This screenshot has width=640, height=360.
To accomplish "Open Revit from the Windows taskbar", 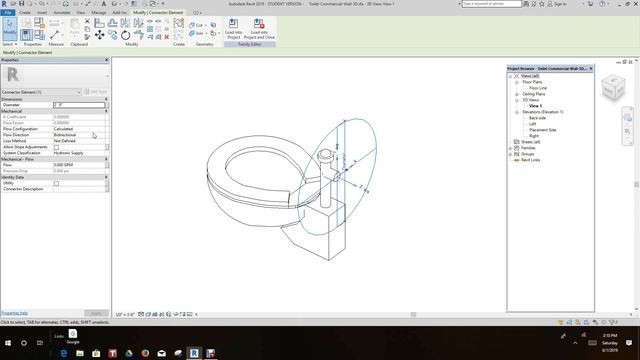I will coord(194,353).
